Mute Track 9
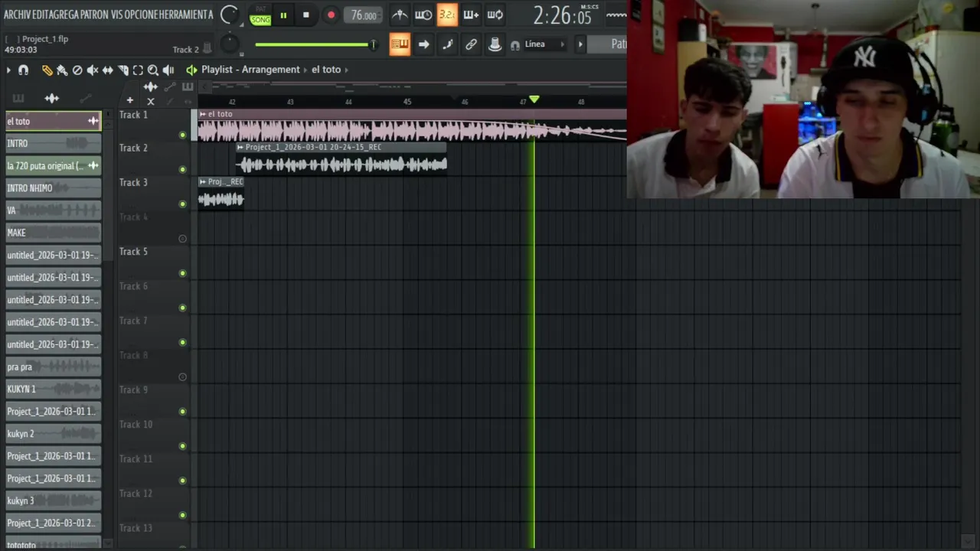The image size is (980, 551). (x=182, y=412)
